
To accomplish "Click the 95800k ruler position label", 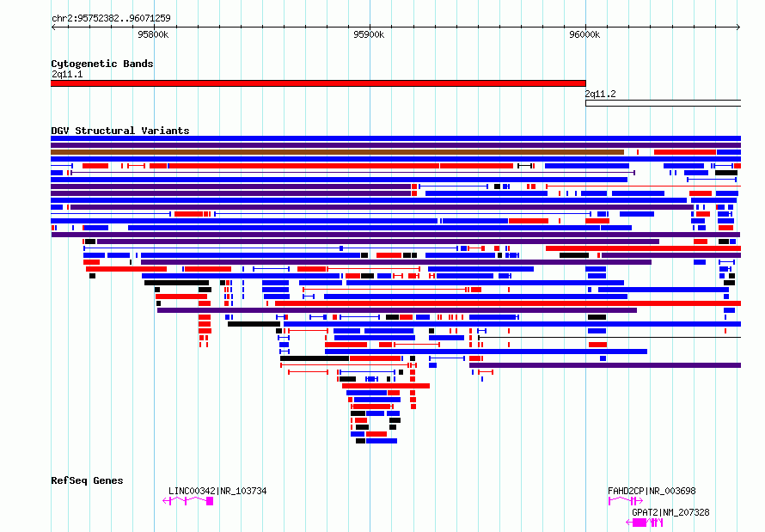I will pos(153,34).
